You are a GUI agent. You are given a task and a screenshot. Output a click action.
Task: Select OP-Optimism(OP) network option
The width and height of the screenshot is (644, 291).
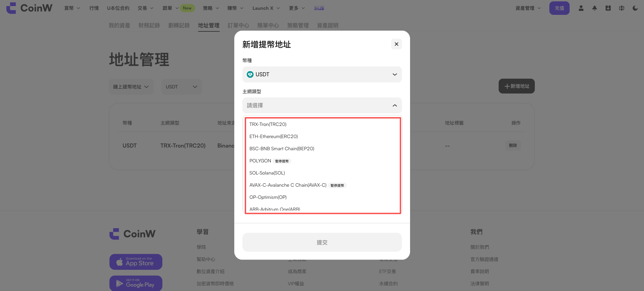point(322,197)
